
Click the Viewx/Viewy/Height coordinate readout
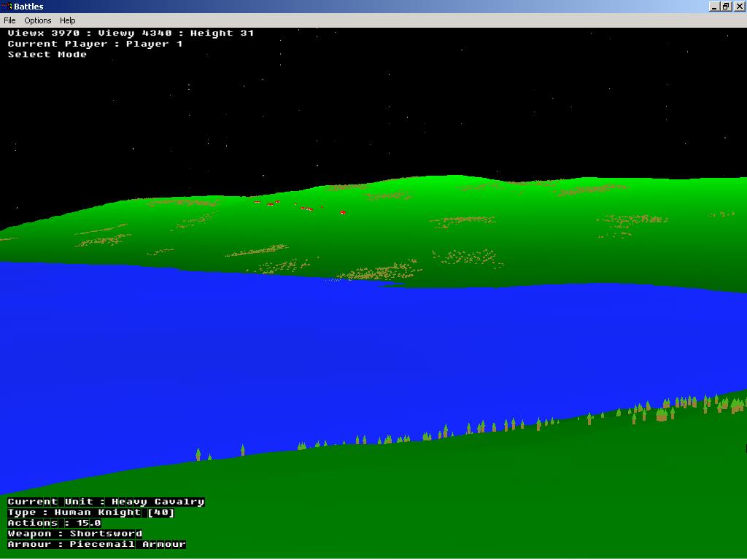click(x=131, y=33)
